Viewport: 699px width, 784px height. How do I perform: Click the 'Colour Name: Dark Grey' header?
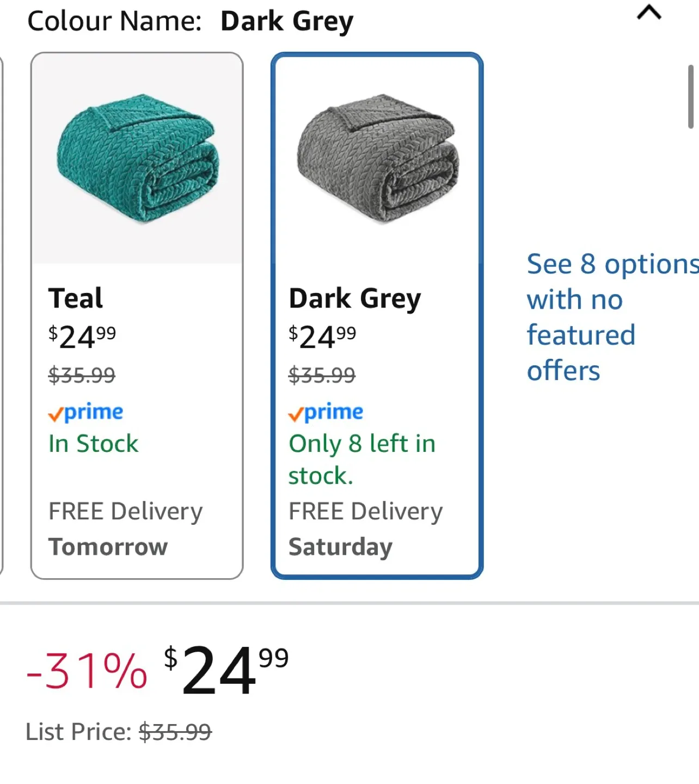[x=191, y=22]
